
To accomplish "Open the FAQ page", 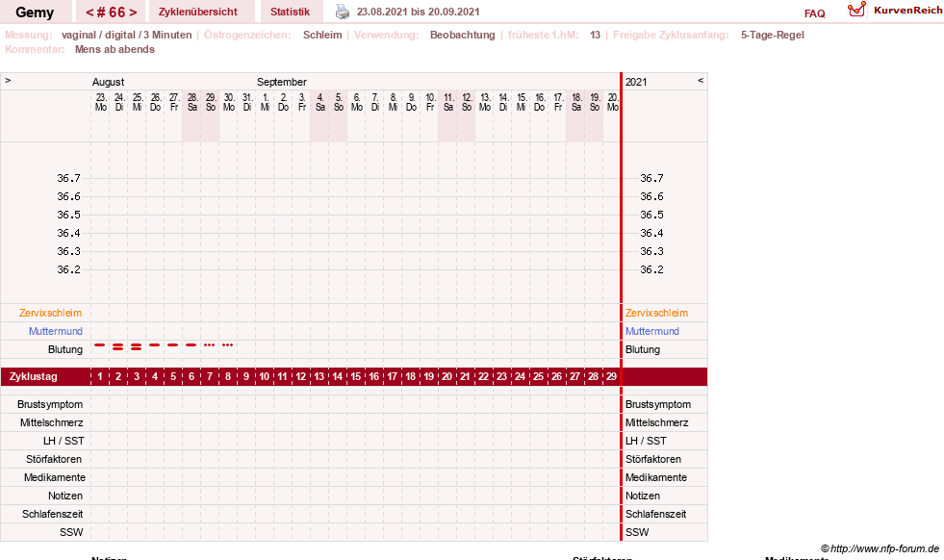I will 814,13.
